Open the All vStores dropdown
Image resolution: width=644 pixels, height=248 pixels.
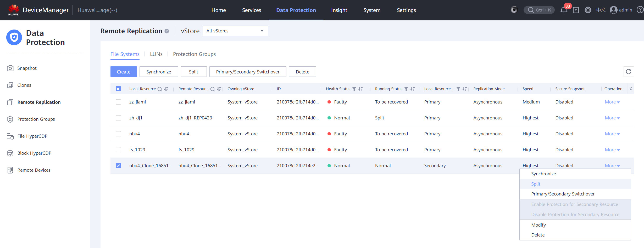[235, 31]
